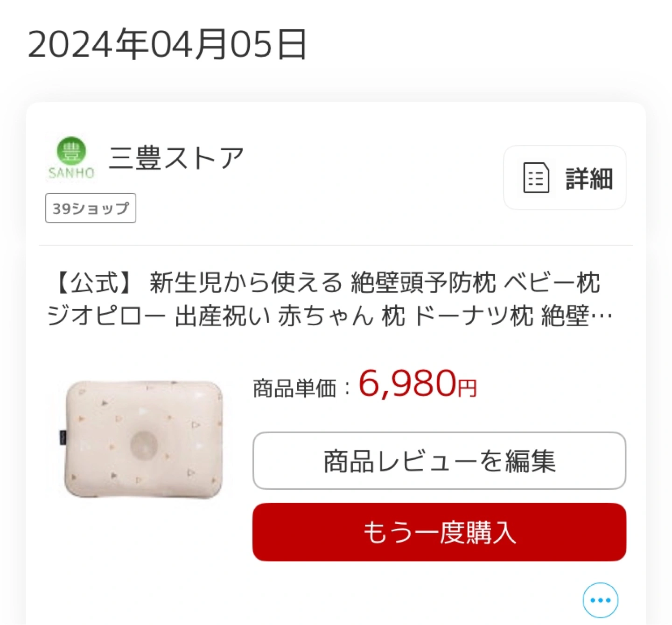Tap 商品レビューを編集 button
672x625 pixels.
pyautogui.click(x=439, y=461)
